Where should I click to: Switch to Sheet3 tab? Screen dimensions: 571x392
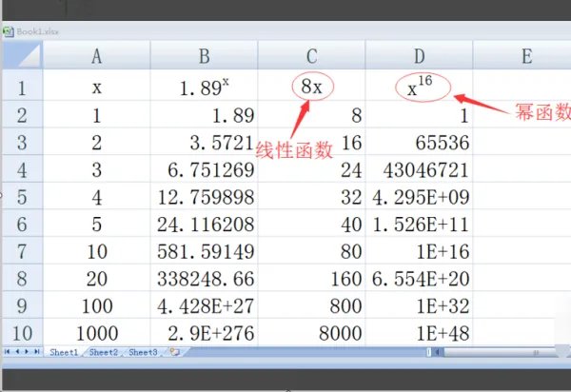(143, 352)
